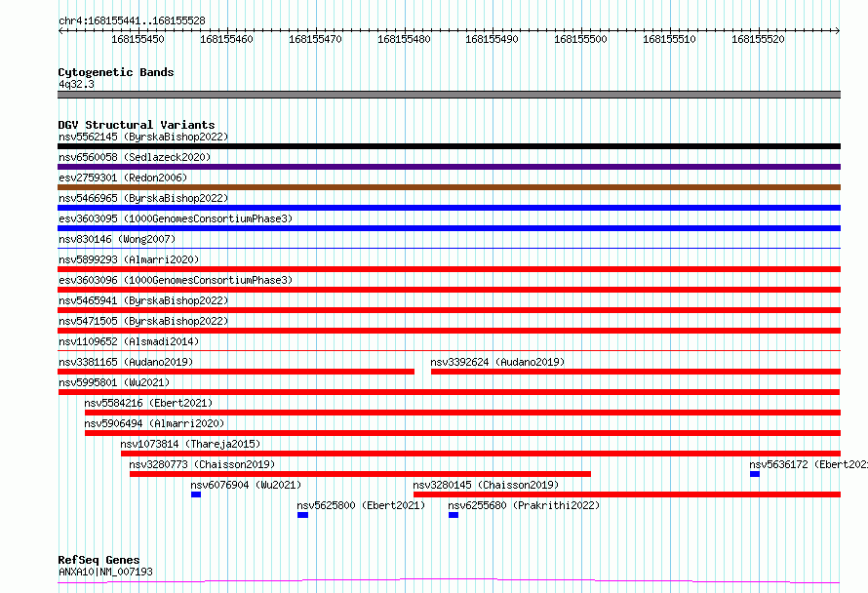Click the chr4:168155441..168155528 region label

point(132,20)
